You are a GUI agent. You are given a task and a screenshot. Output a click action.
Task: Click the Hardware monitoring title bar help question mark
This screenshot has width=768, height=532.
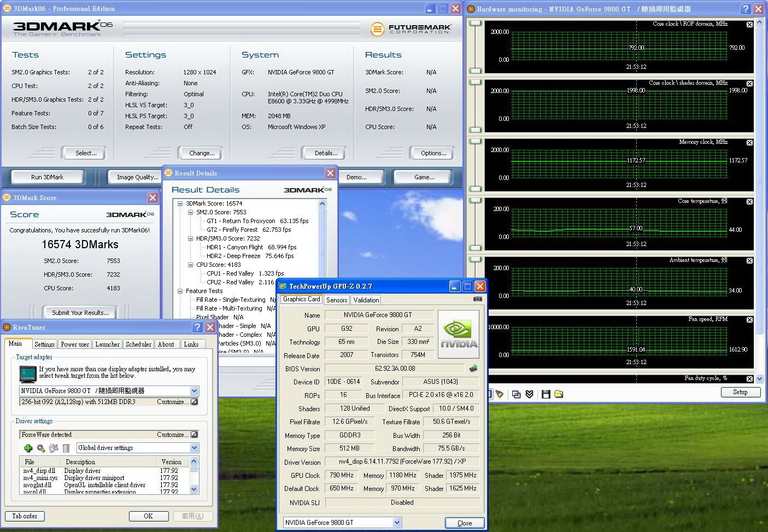pos(746,9)
